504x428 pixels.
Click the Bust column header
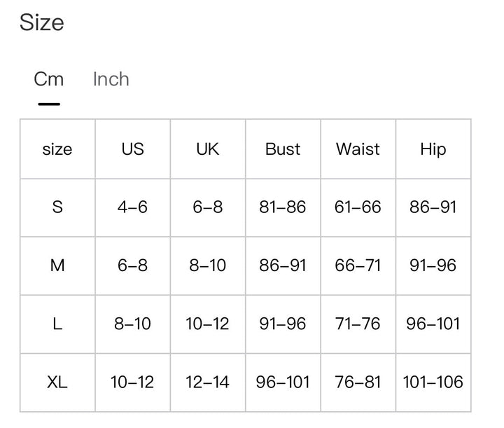(x=283, y=149)
